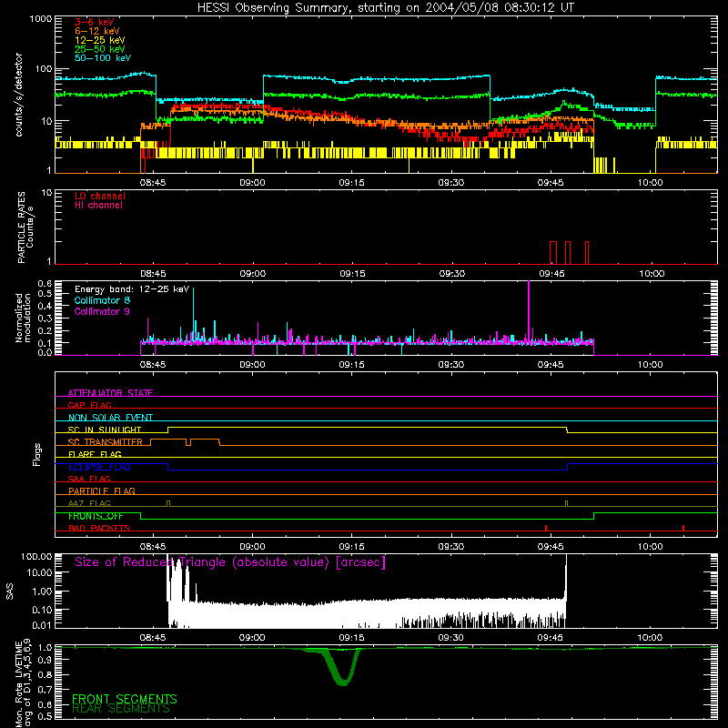Click the SC_TRANSMITTER flag label
Image resolution: width=728 pixels, height=728 pixels.
106,441
